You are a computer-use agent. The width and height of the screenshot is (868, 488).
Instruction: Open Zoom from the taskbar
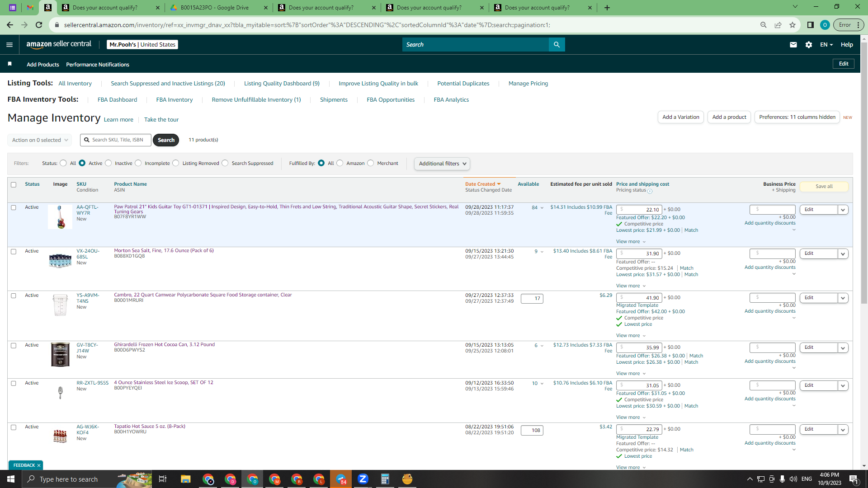point(363,479)
